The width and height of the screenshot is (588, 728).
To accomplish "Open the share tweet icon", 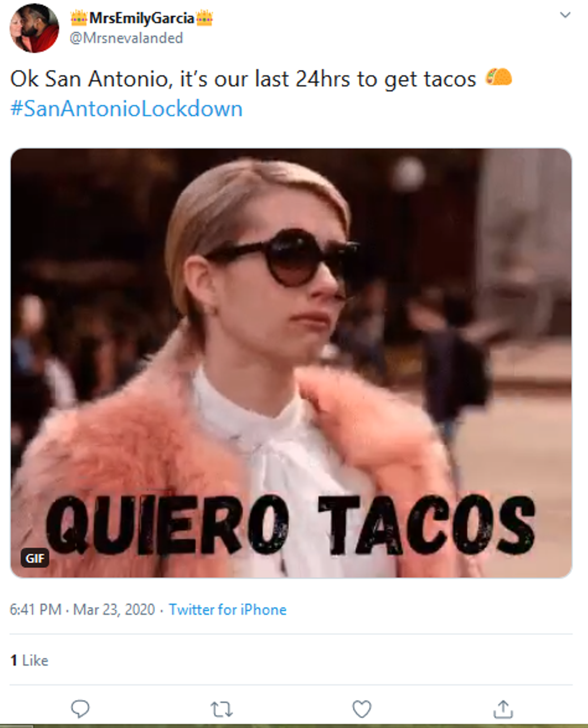I will [x=503, y=708].
